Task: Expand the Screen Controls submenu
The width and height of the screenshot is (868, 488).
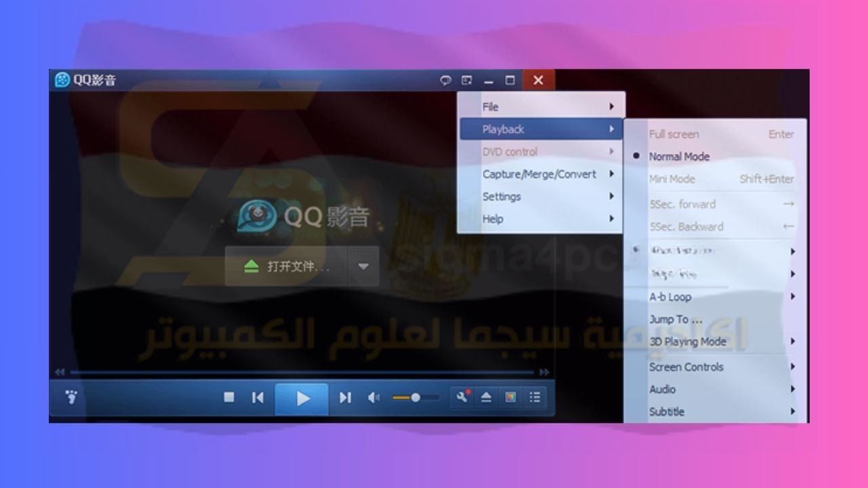Action: click(715, 366)
